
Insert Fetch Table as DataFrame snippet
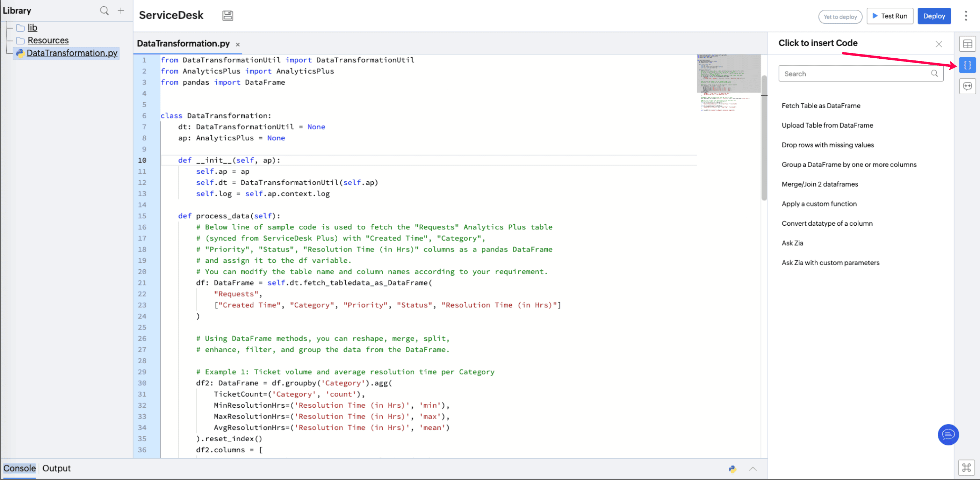821,106
